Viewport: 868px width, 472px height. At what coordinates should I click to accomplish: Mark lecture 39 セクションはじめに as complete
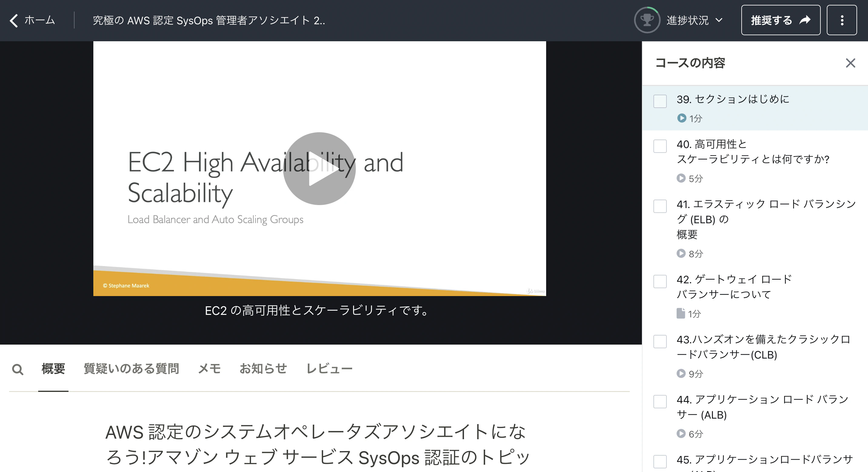tap(659, 101)
